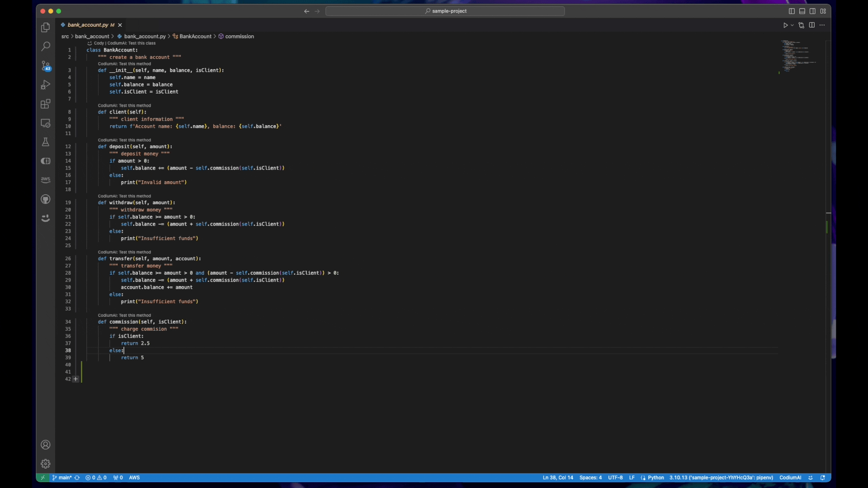Toggle the notifications bell in the status bar
The height and width of the screenshot is (488, 868).
point(822,478)
